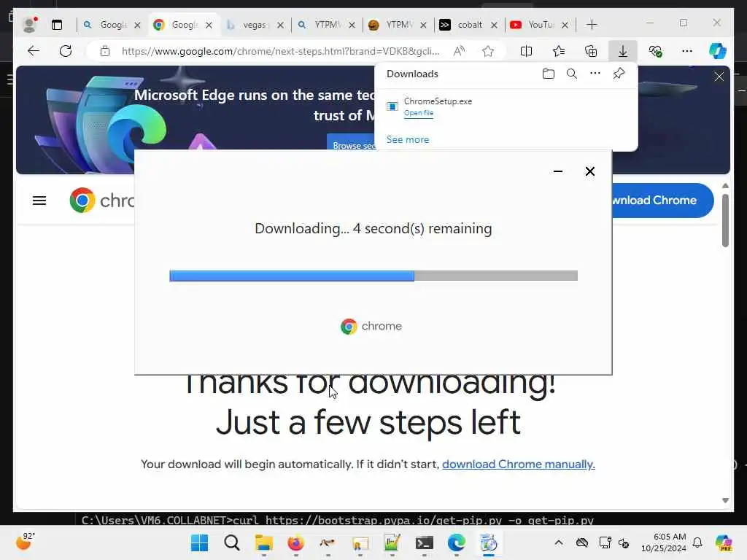Open File Explorer from taskbar
This screenshot has height=560, width=747.
pyautogui.click(x=263, y=542)
